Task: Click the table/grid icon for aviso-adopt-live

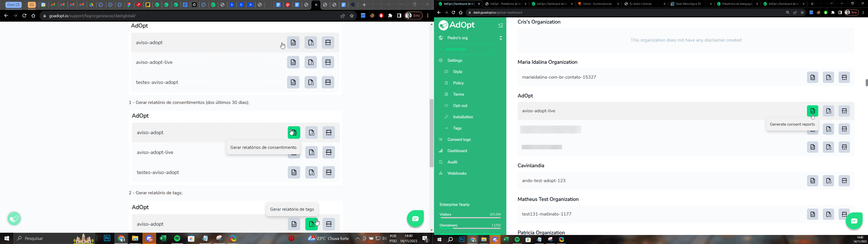Action: pyautogui.click(x=329, y=152)
